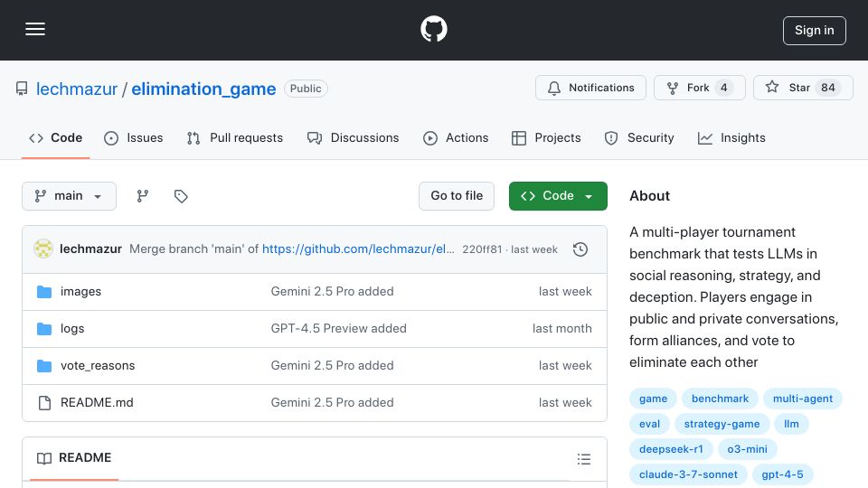Open 'Gemini 2.5 Pro added' commit for images
Image resolution: width=868 pixels, height=488 pixels.
332,292
